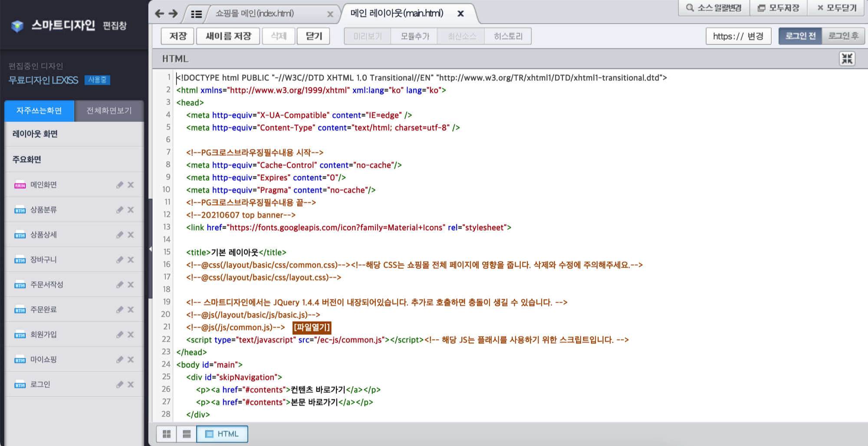Screen dimensions: 868x446
Task: Click the https:// 변경 button
Action: (738, 36)
